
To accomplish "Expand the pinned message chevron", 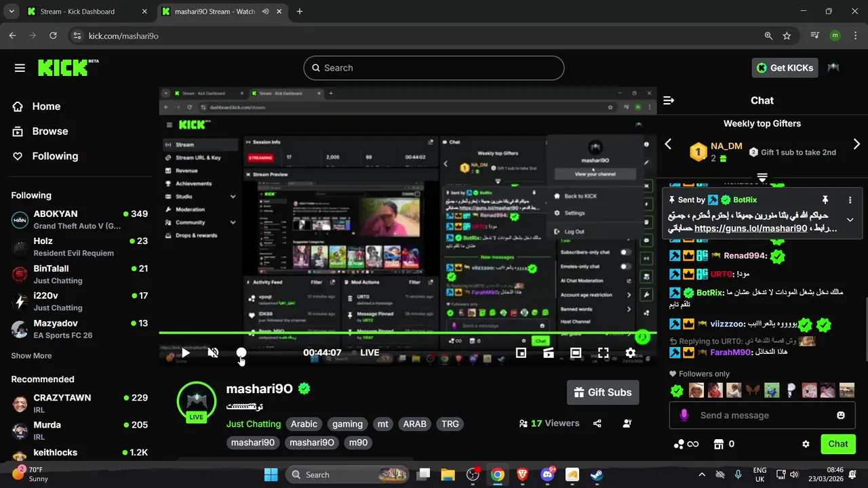I will click(x=850, y=220).
